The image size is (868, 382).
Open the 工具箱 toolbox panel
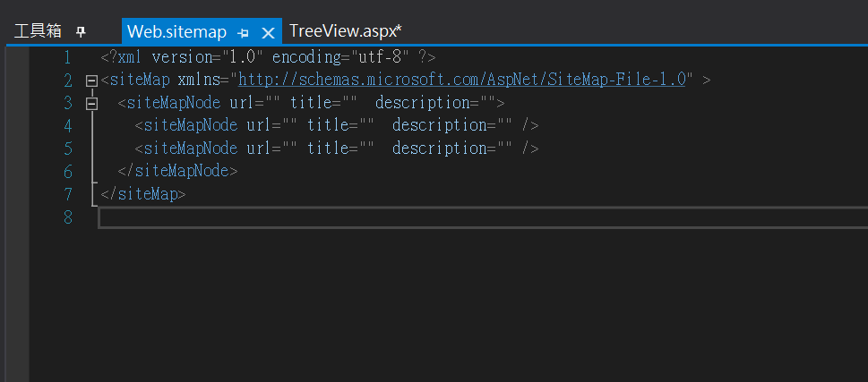tap(38, 31)
